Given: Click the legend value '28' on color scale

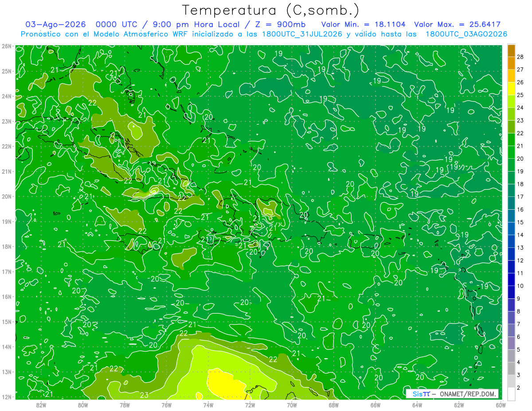Looking at the screenshot, I should [520, 56].
